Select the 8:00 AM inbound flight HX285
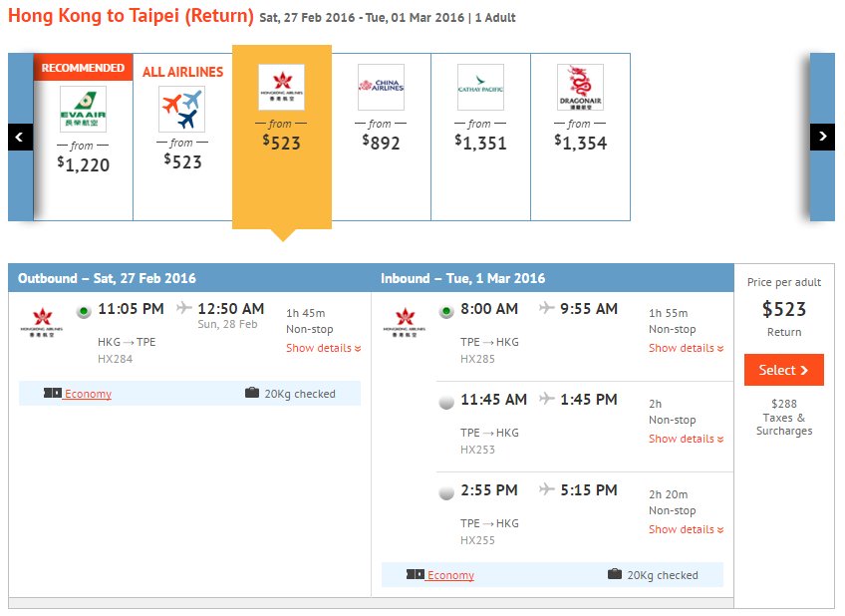The image size is (845, 616). point(446,312)
